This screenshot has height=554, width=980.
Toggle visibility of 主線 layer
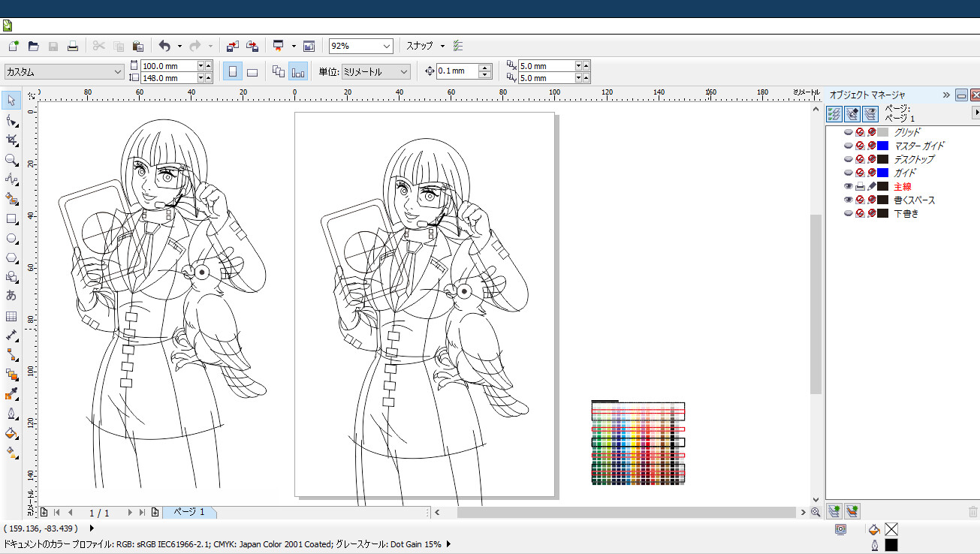point(849,186)
